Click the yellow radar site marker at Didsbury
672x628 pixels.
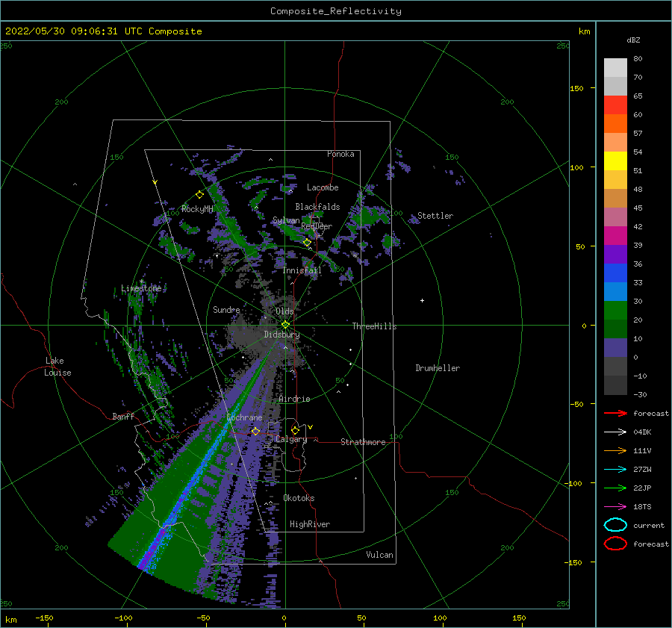click(285, 325)
